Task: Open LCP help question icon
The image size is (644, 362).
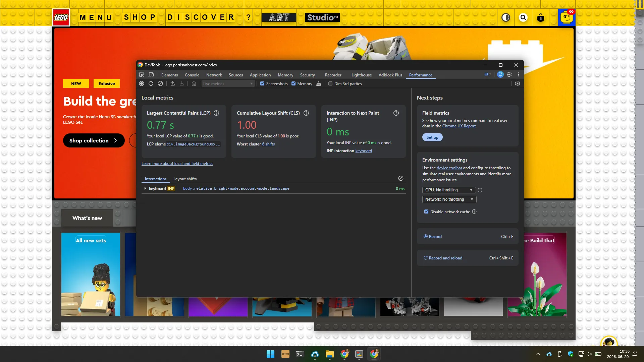Action: coord(216,113)
